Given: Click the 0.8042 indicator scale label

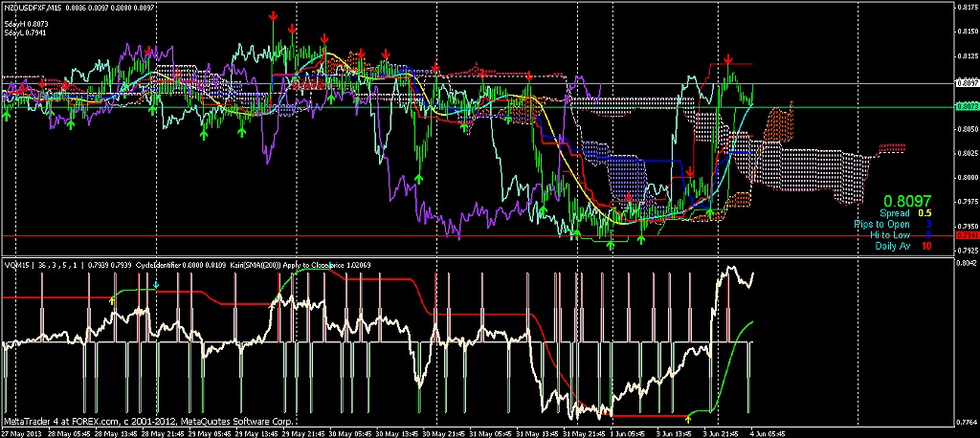Looking at the screenshot, I should 967,263.
